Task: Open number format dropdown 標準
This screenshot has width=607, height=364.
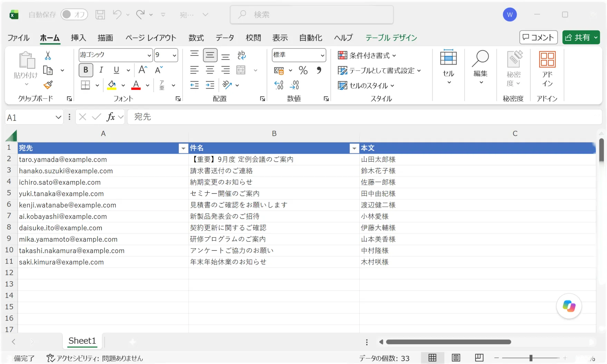Action: (x=322, y=55)
